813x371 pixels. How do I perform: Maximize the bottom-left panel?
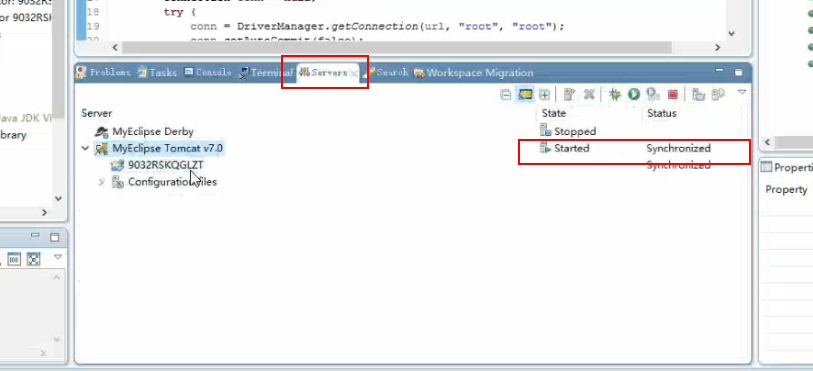coord(54,238)
